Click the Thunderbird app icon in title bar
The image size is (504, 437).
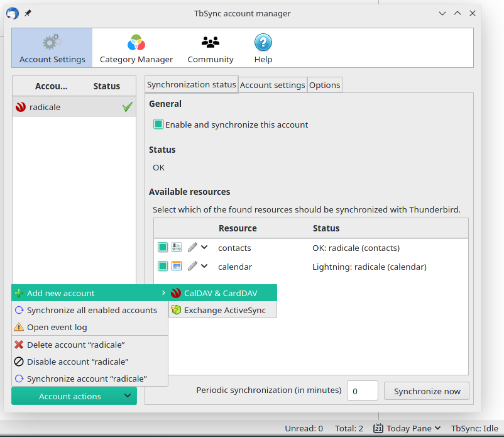pyautogui.click(x=13, y=13)
